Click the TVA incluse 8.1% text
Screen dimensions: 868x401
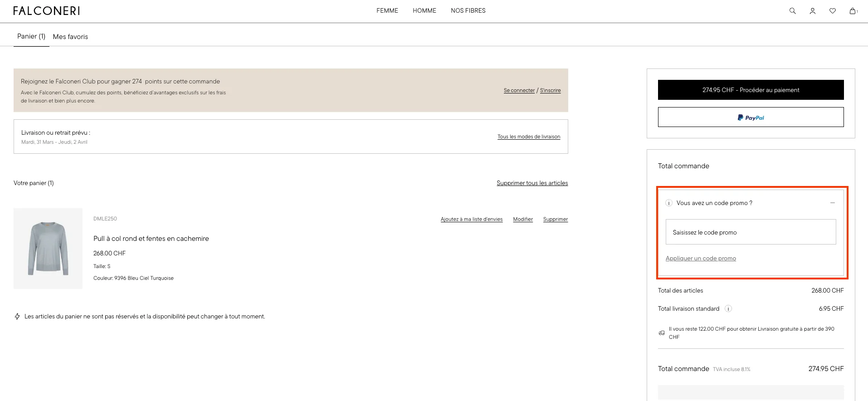pyautogui.click(x=731, y=369)
